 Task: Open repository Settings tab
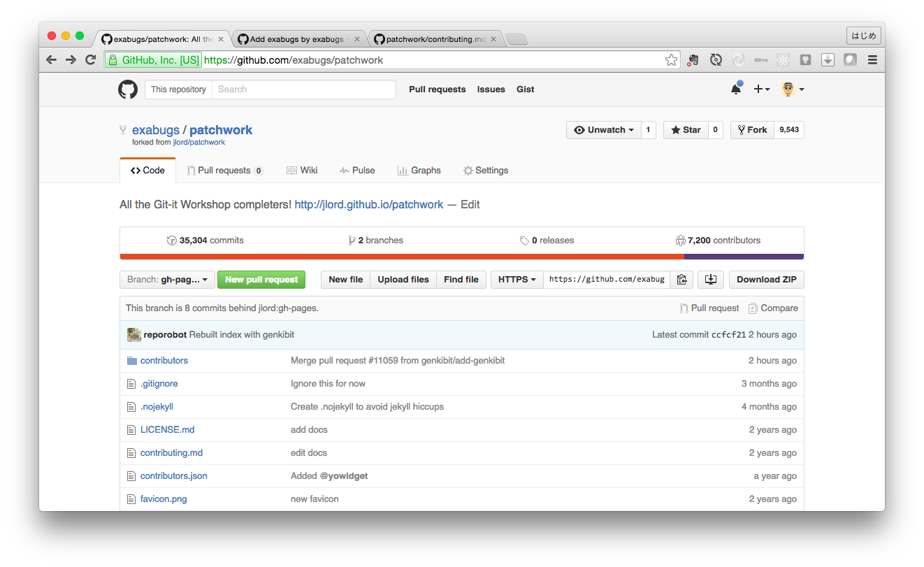(486, 171)
